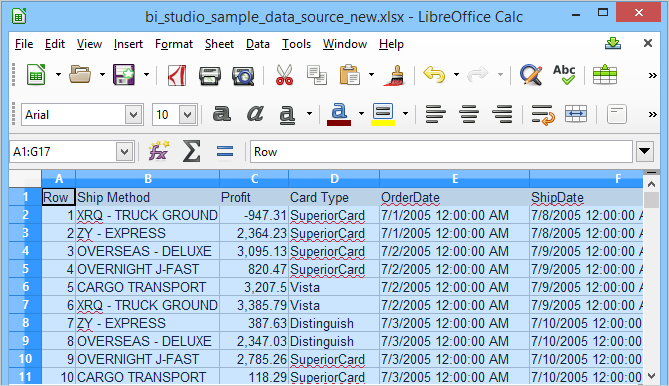Image resolution: width=669 pixels, height=386 pixels.
Task: Apply the dark red font color
Action: [339, 114]
